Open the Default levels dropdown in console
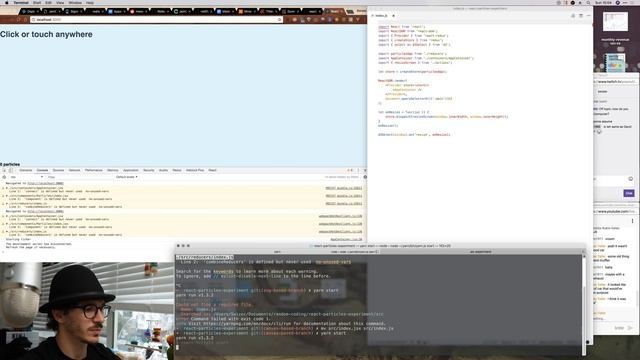The width and height of the screenshot is (640, 360). tap(127, 177)
